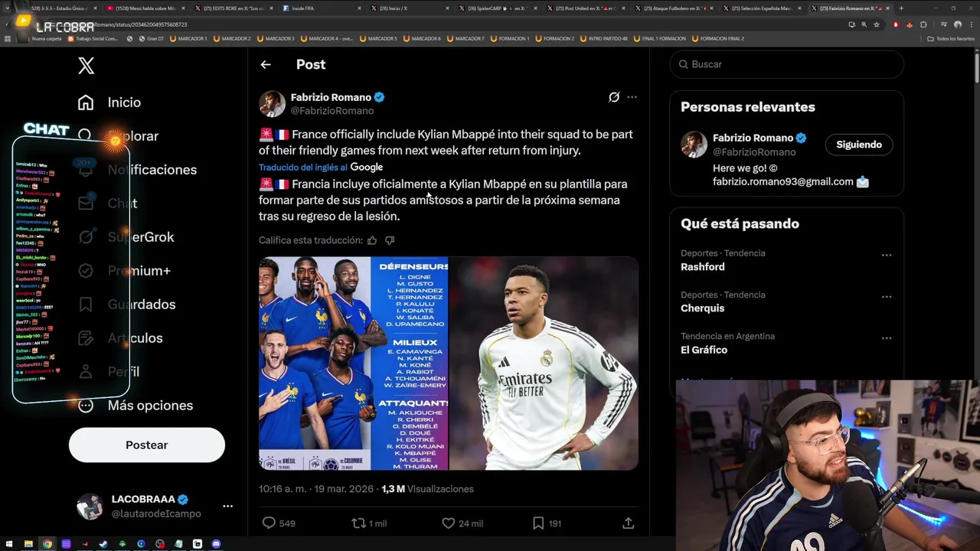980x551 pixels.
Task: Open options for the Rashford trend
Action: coord(887,255)
